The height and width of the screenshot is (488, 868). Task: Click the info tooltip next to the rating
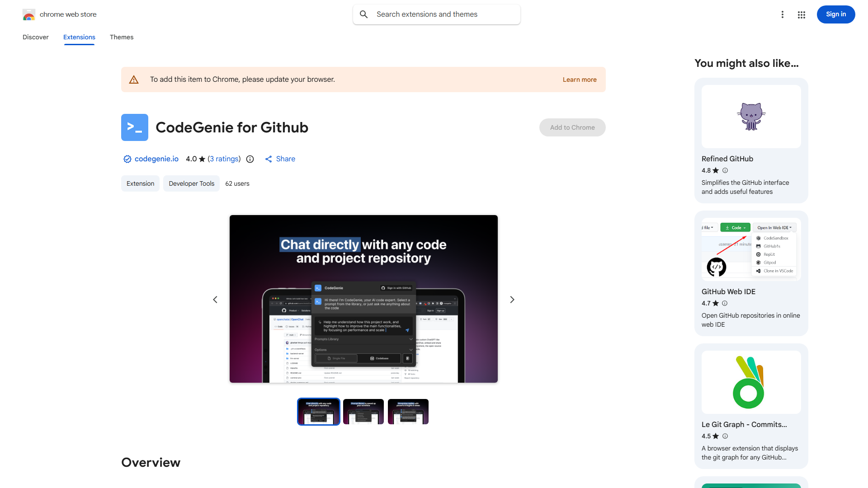pos(250,159)
